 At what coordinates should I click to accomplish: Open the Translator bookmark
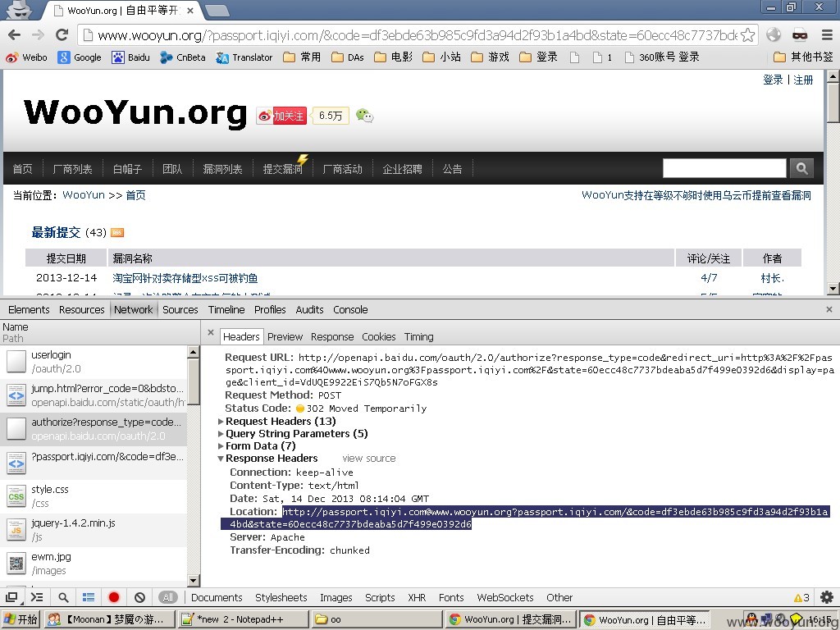point(244,57)
